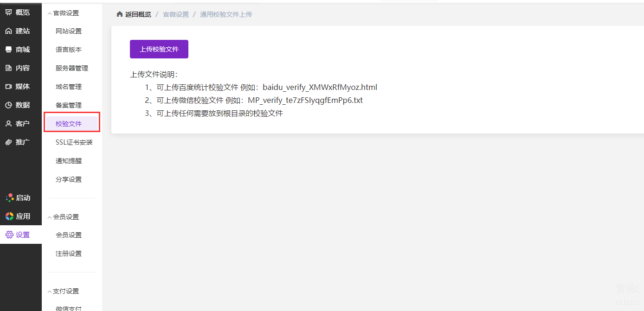The image size is (644, 311).
Task: Select the 商城 store icon
Action: 8,50
